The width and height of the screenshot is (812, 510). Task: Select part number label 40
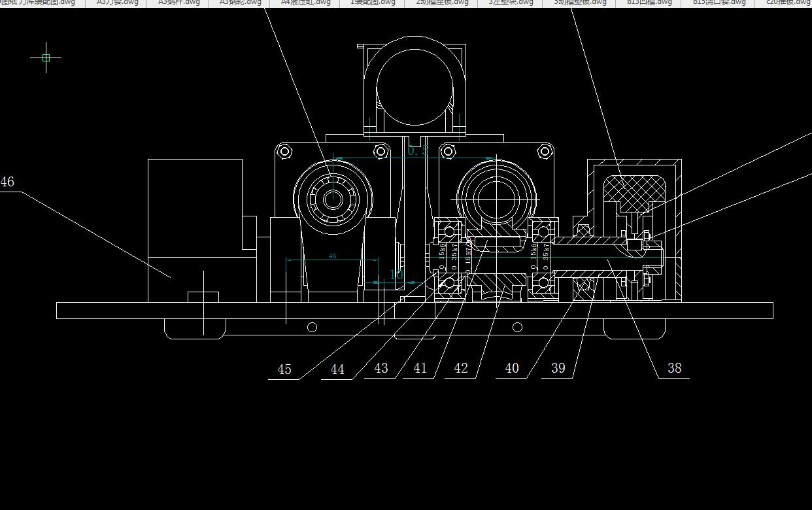(x=512, y=368)
